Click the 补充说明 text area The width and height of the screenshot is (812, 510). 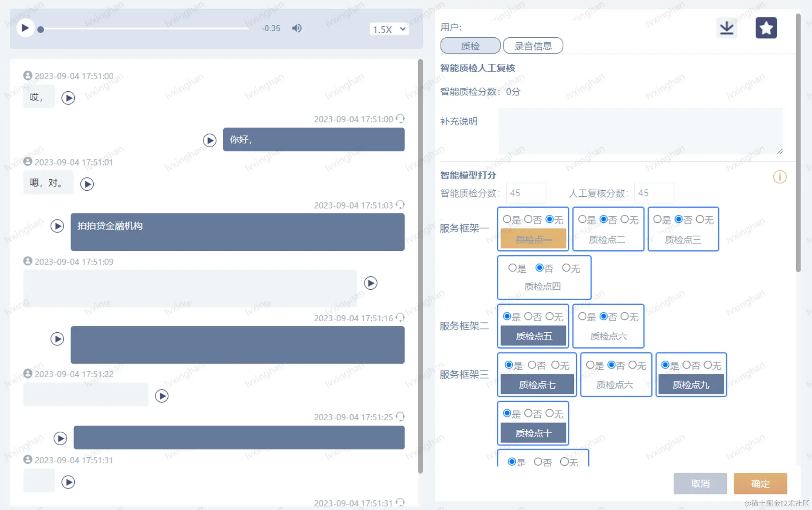[640, 131]
